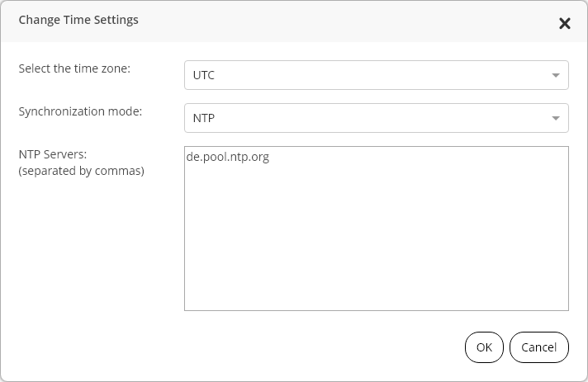This screenshot has width=588, height=382.
Task: Expand the time zone dropdown arrow
Action: (x=556, y=75)
